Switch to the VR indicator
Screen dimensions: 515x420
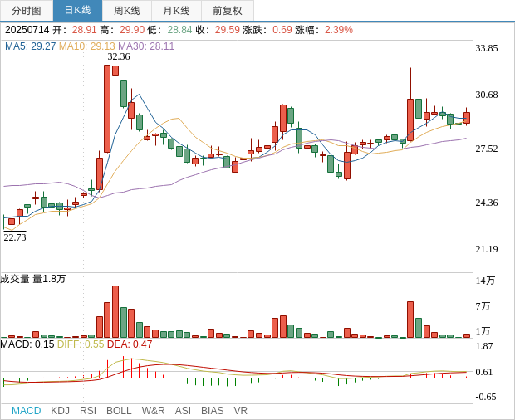[240, 411]
